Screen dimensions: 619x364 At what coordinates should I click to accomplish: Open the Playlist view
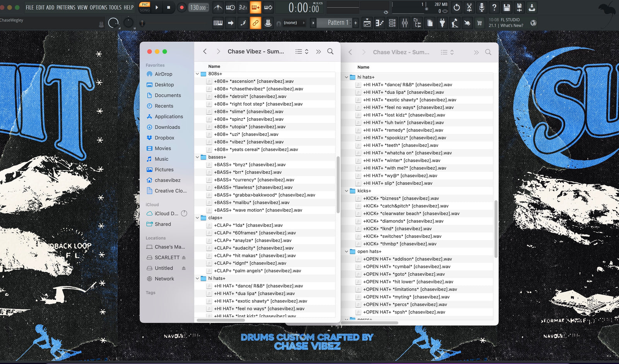point(367,23)
